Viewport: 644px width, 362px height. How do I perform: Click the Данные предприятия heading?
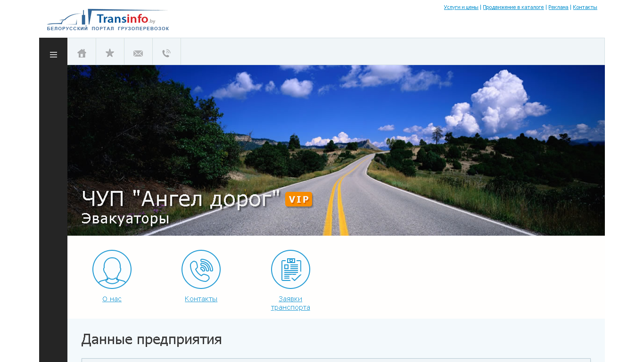[151, 340]
